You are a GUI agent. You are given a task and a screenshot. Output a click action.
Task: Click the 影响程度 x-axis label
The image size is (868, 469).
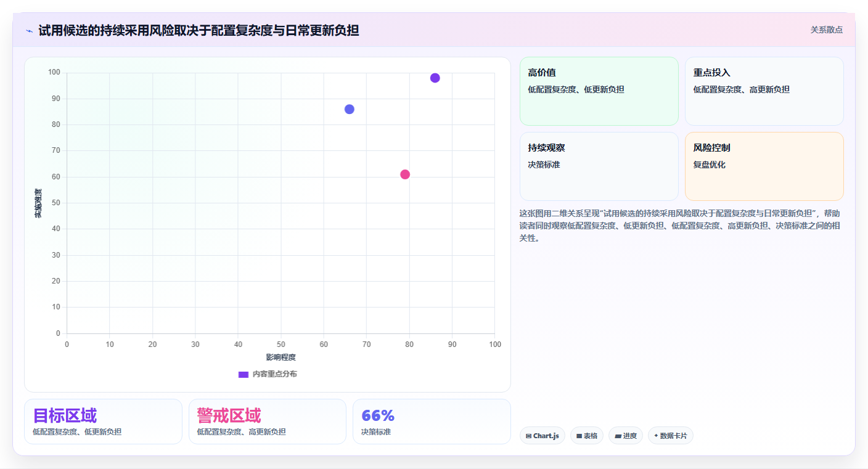click(x=281, y=357)
